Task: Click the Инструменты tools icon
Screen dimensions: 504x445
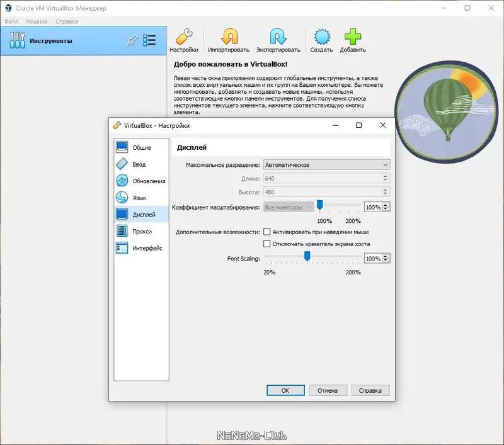Action: click(17, 40)
